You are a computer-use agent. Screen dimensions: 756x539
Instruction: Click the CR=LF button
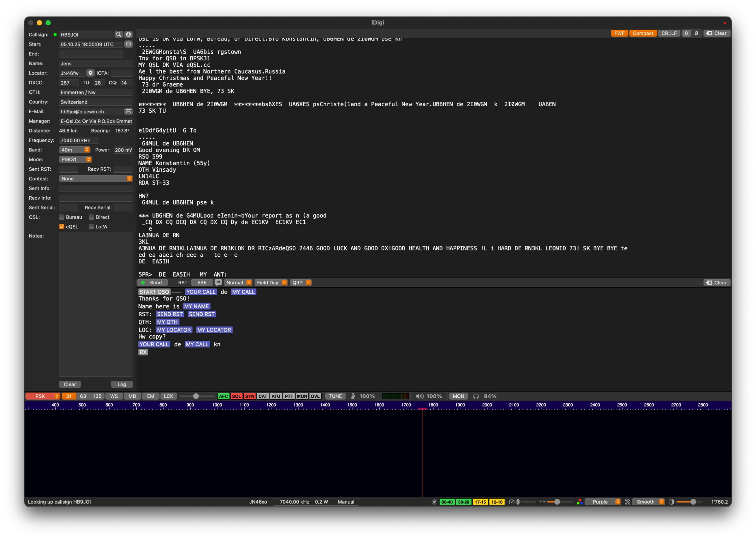click(x=669, y=33)
